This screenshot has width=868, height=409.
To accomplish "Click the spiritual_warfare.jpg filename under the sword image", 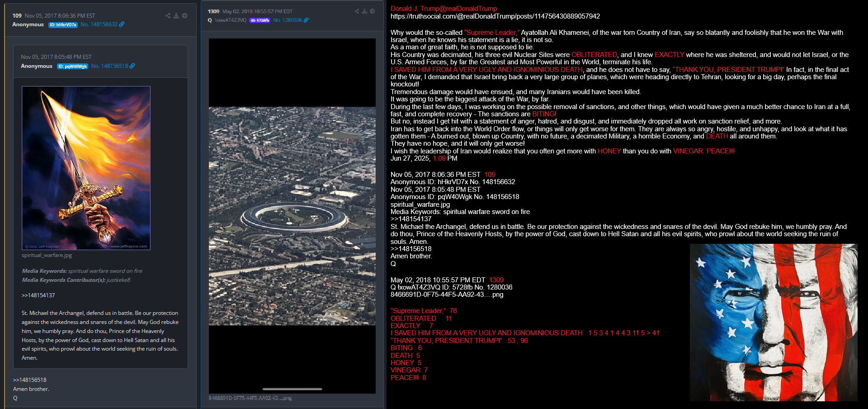I will (47, 255).
